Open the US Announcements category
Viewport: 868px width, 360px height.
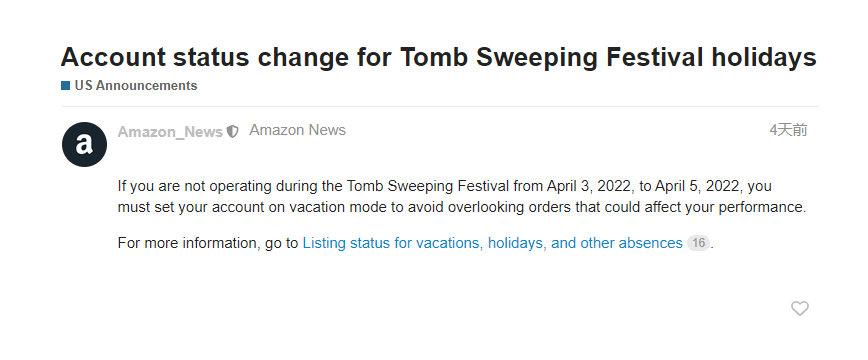136,85
